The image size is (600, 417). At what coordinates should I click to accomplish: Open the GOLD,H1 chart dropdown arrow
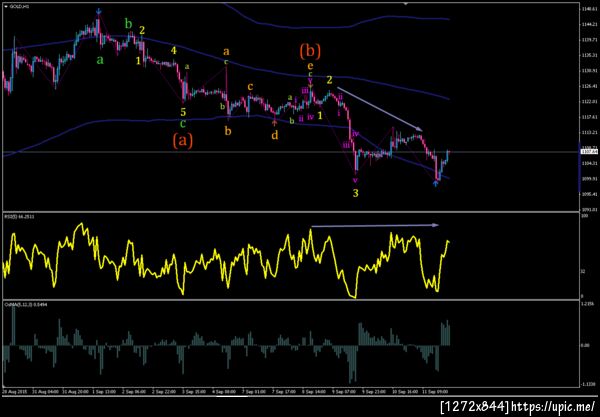(5, 7)
